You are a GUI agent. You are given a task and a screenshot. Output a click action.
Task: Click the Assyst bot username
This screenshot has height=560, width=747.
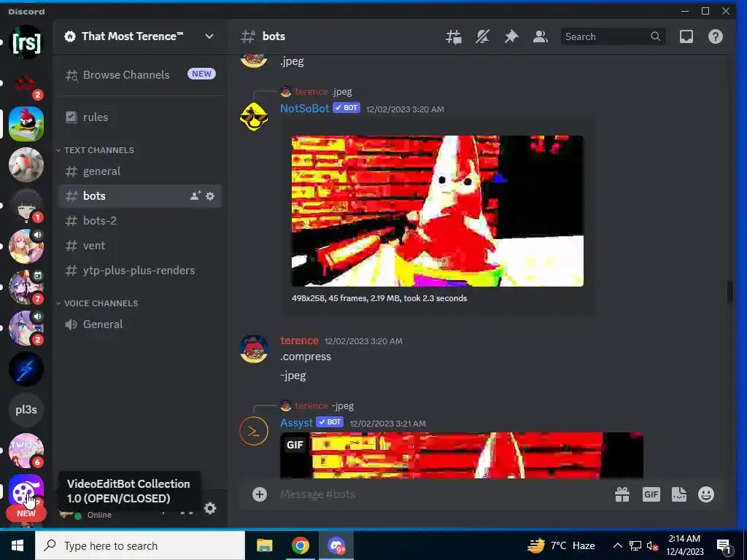tap(296, 422)
